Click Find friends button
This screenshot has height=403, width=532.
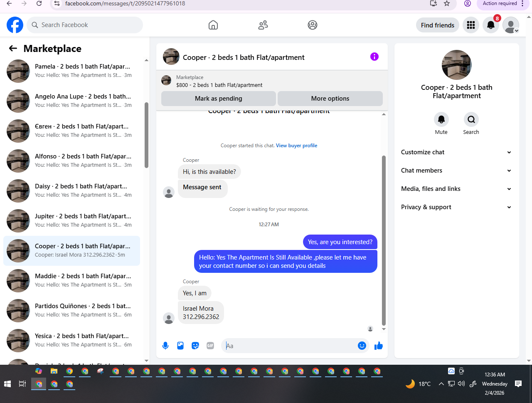pos(438,25)
